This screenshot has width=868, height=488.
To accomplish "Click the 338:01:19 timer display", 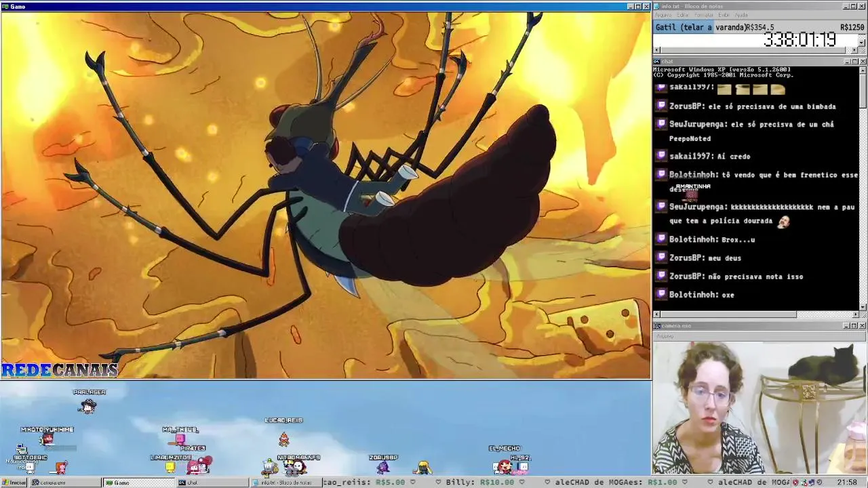I will point(800,40).
